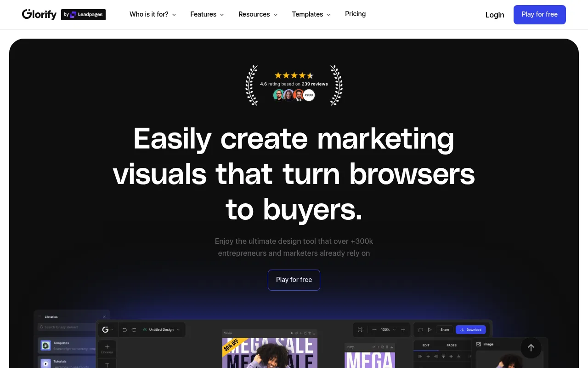
Task: Click the comment bubble icon
Action: click(420, 330)
